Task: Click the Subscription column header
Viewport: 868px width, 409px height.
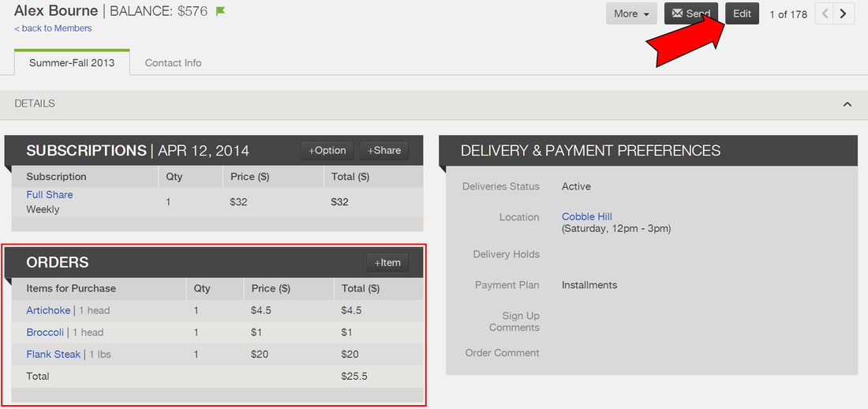Action: click(56, 177)
